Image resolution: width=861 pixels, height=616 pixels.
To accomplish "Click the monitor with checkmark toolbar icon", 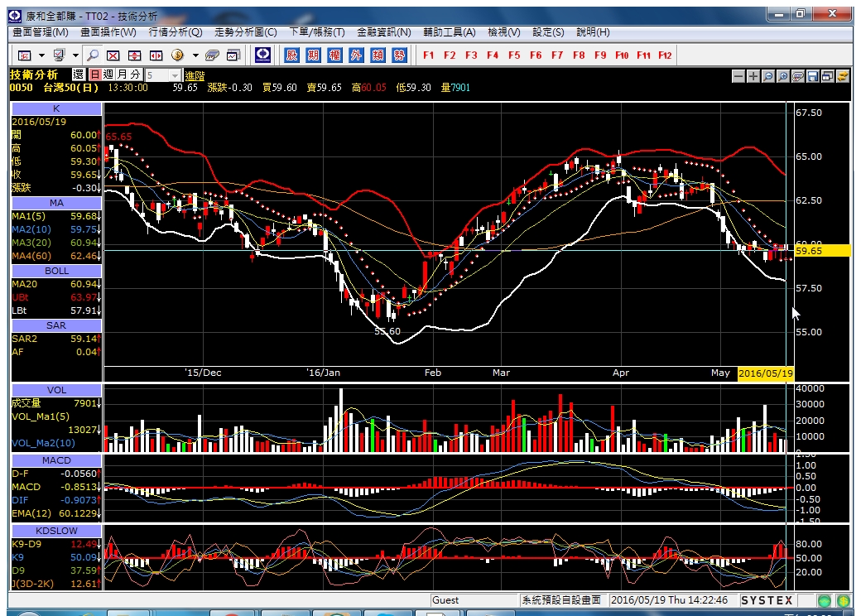I will (x=59, y=55).
